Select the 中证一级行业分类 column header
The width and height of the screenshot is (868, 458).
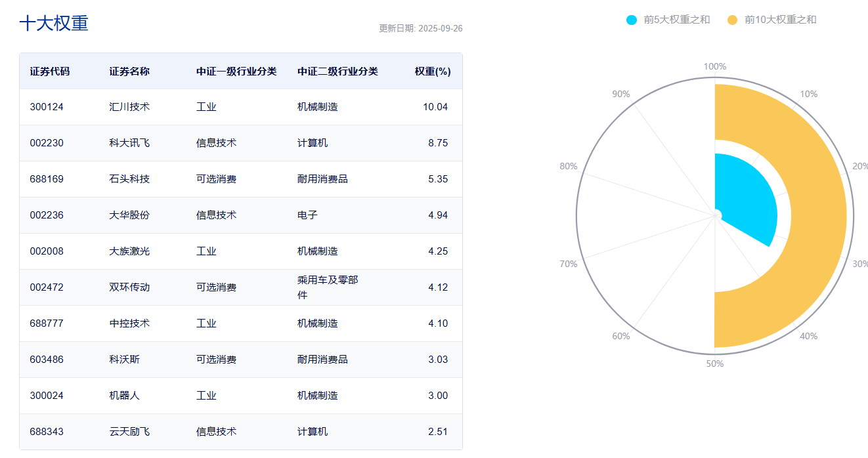(x=236, y=72)
